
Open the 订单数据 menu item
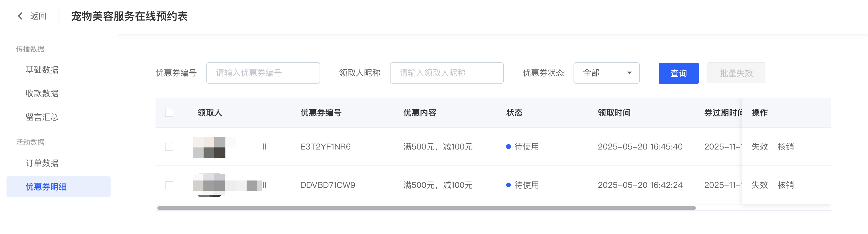42,163
